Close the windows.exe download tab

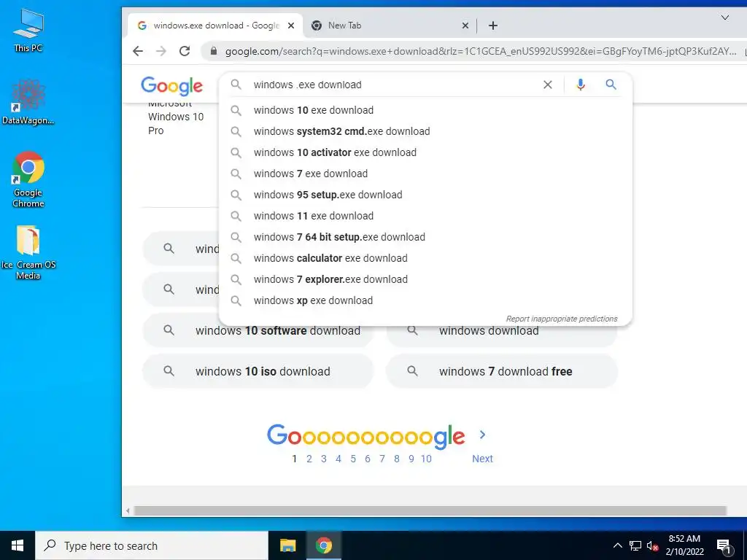pos(291,26)
